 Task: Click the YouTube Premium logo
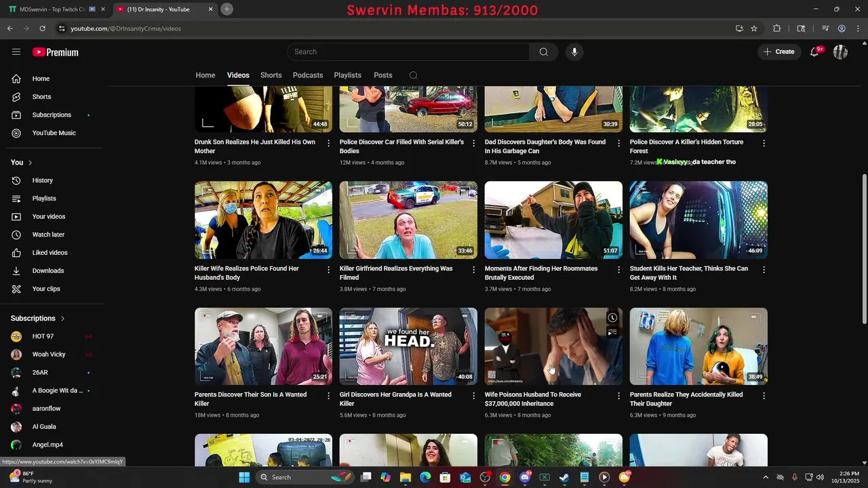(56, 52)
